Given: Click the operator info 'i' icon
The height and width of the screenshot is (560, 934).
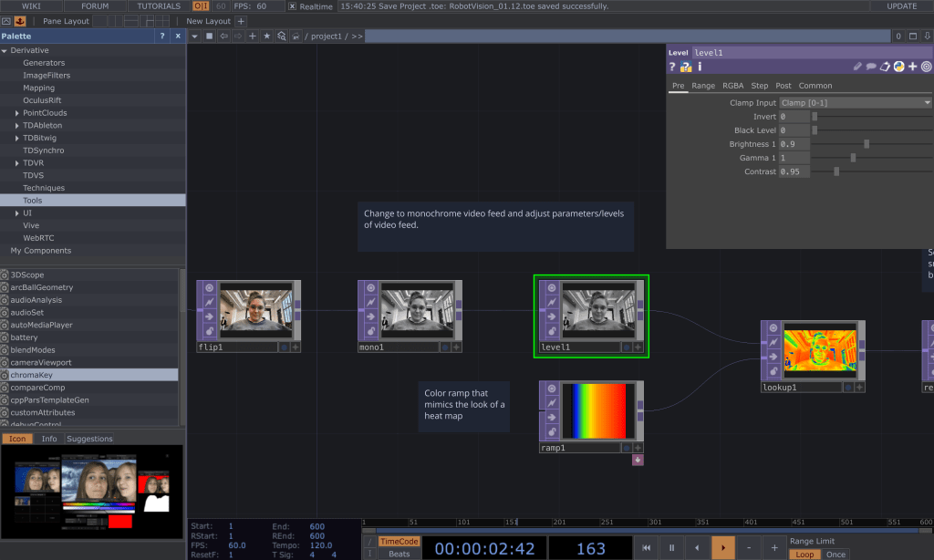Looking at the screenshot, I should pos(700,67).
